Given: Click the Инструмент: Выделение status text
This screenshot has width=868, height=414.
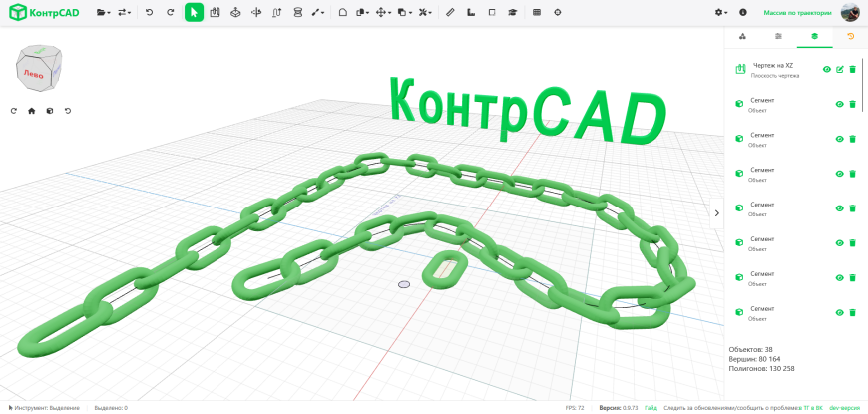Looking at the screenshot, I should point(45,408).
